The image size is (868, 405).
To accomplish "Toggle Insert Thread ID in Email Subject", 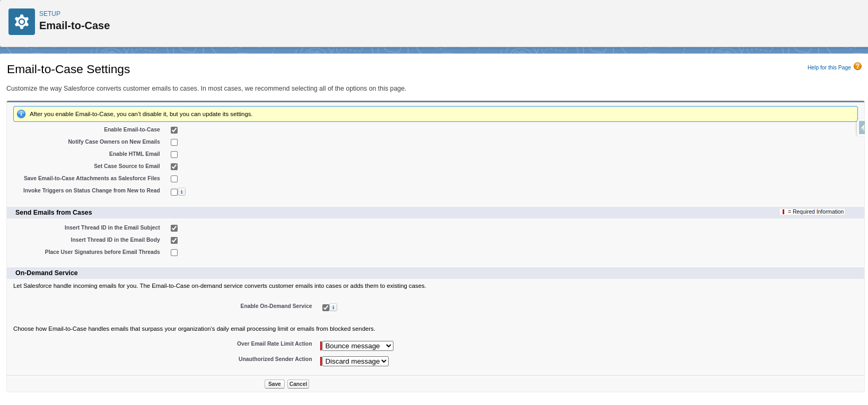I will (x=174, y=228).
